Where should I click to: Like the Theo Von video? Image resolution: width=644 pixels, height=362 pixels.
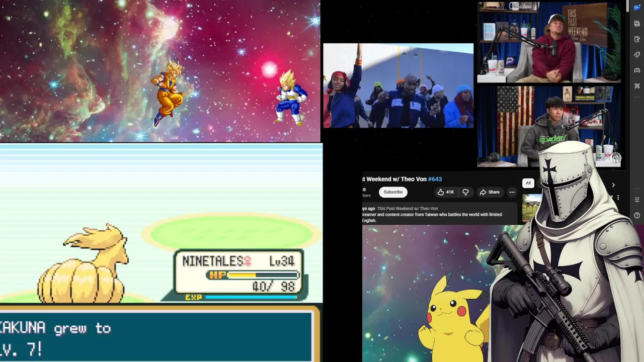pyautogui.click(x=445, y=192)
